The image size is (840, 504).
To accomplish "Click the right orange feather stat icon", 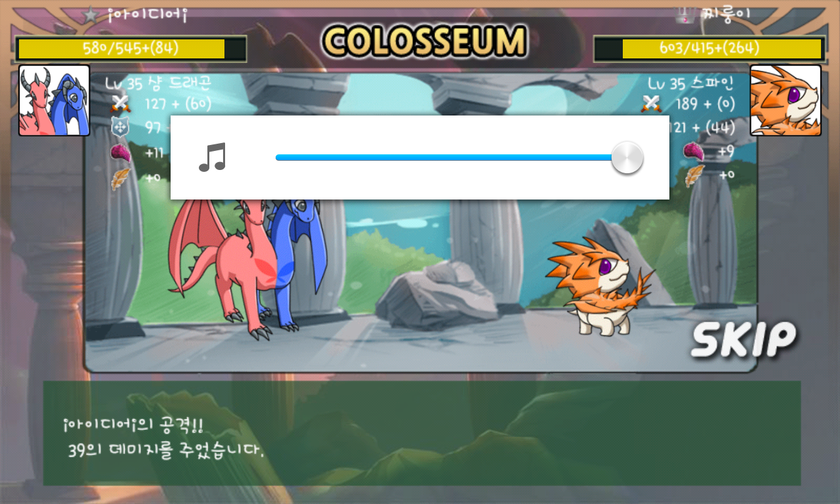I will [694, 175].
